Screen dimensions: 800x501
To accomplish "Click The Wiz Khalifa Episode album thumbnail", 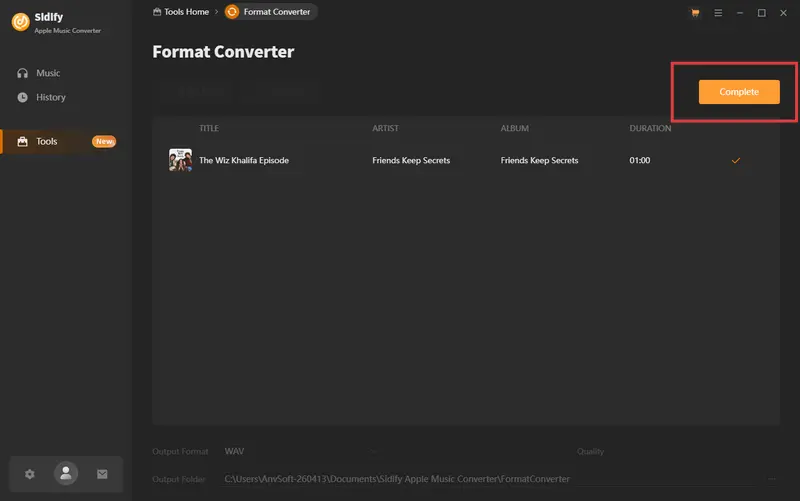I will coord(180,160).
